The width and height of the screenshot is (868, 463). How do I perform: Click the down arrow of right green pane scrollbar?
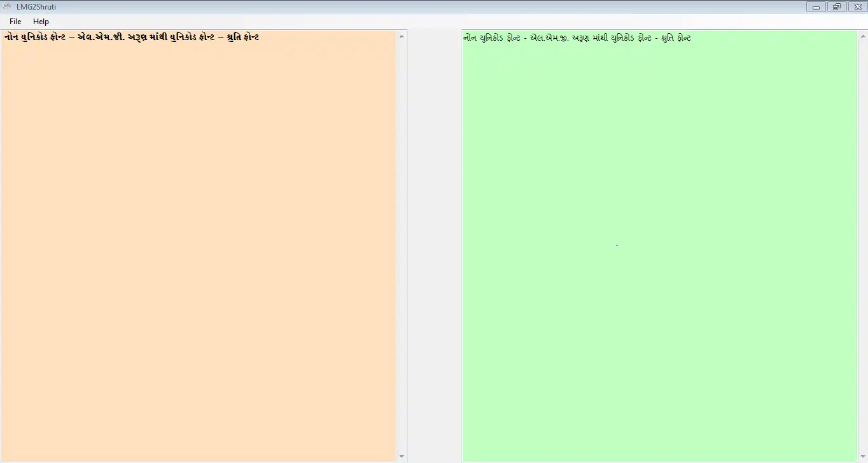pyautogui.click(x=862, y=456)
